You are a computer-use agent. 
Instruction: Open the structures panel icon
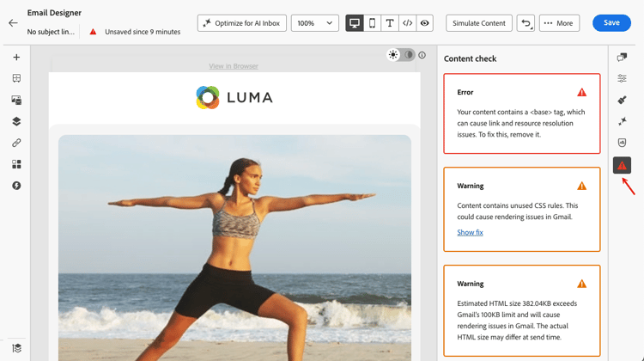point(16,78)
